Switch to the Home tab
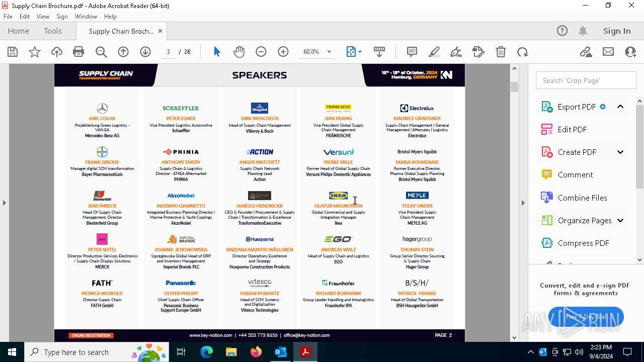This screenshot has height=362, width=644. (x=19, y=31)
